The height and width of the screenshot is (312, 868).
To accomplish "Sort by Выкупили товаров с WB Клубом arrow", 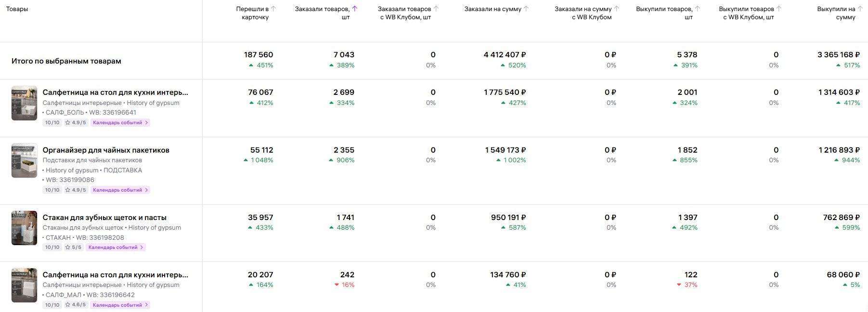I will [x=779, y=9].
